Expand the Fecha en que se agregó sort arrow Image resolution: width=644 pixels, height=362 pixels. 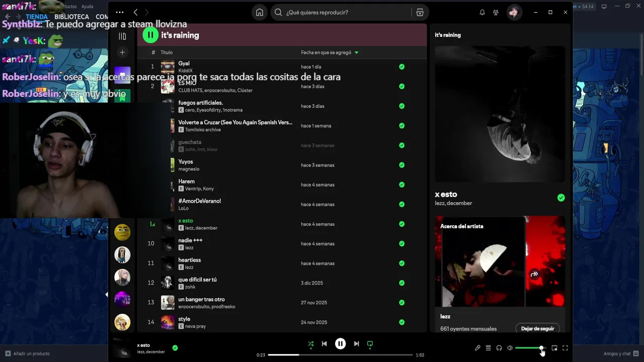click(x=357, y=52)
